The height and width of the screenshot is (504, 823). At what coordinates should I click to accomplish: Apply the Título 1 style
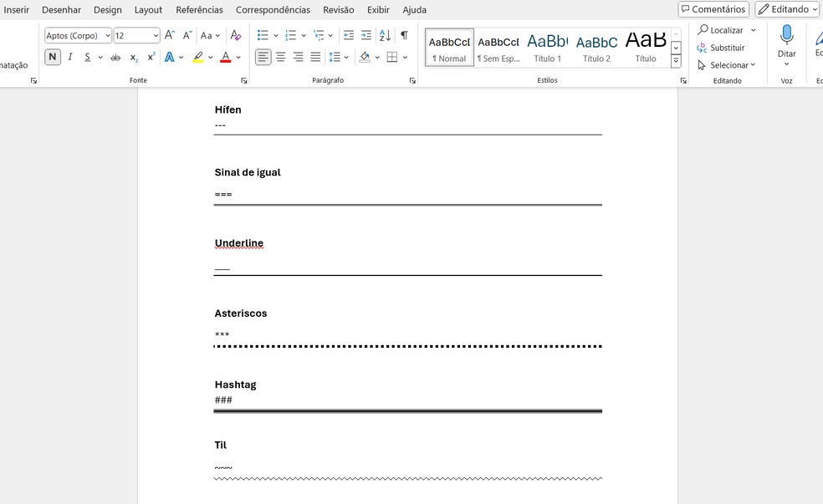(548, 47)
